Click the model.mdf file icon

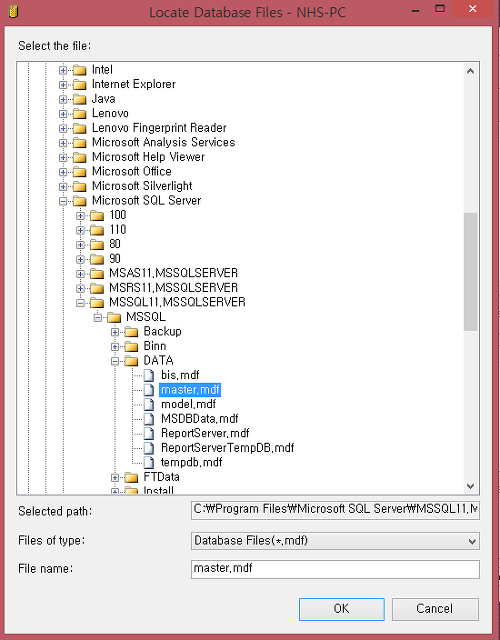coord(149,404)
